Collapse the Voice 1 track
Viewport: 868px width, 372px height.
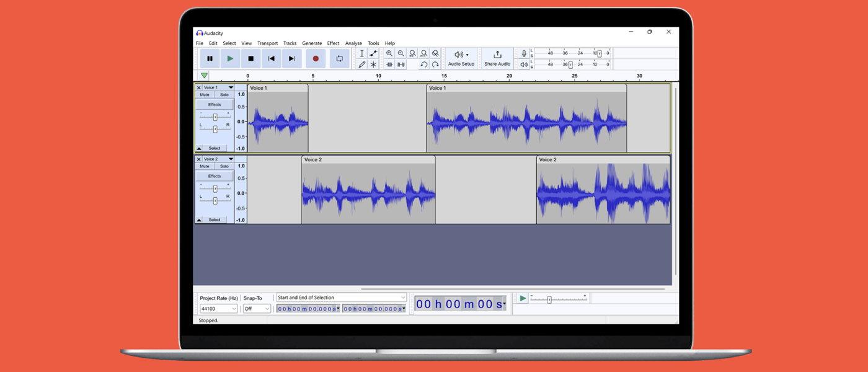click(199, 149)
